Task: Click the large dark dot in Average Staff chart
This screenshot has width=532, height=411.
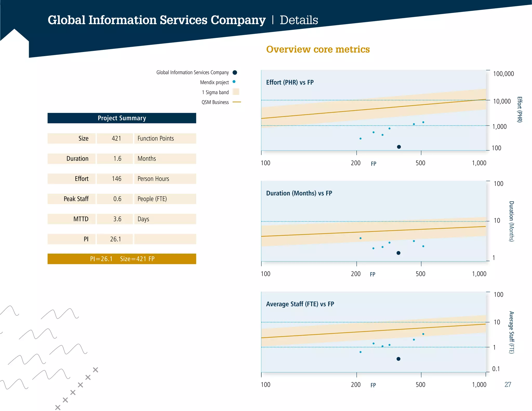Action: pos(398,359)
